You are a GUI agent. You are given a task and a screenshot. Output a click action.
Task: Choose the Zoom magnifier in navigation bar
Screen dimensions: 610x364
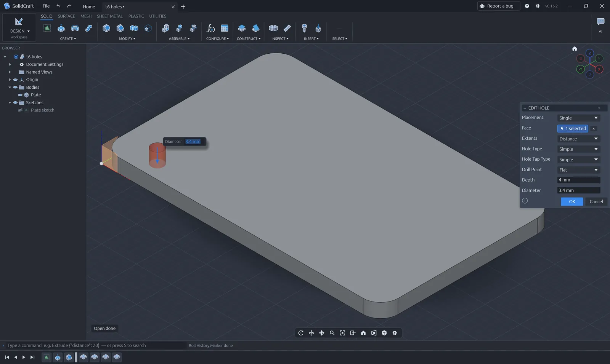(332, 333)
